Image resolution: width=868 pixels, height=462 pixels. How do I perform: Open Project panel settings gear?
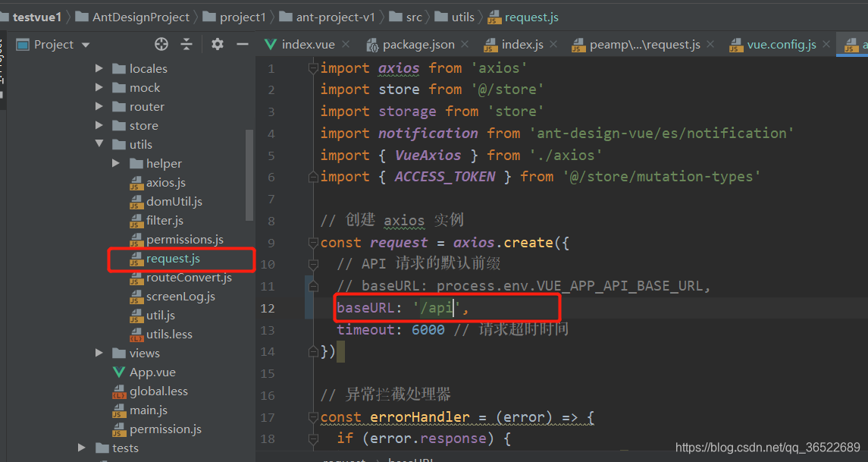[x=218, y=44]
